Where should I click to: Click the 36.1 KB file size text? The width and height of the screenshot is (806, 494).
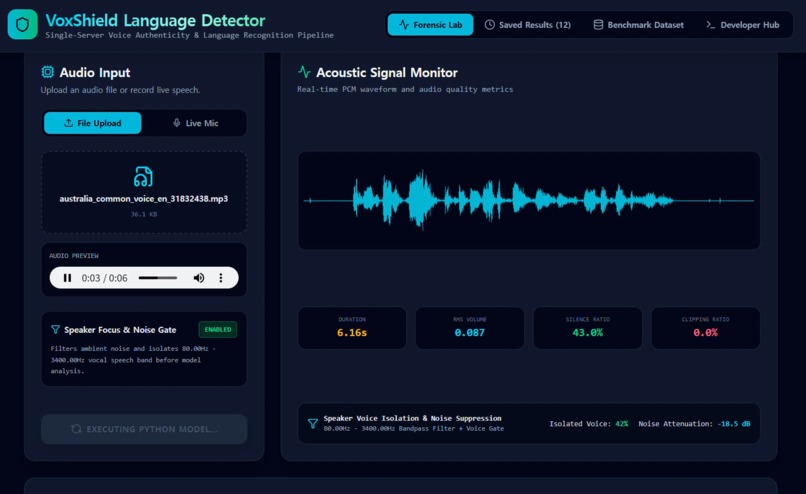[143, 214]
